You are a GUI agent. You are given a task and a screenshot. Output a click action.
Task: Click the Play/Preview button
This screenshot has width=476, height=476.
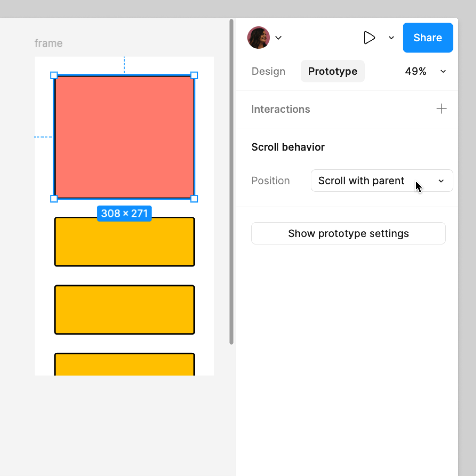(x=370, y=38)
